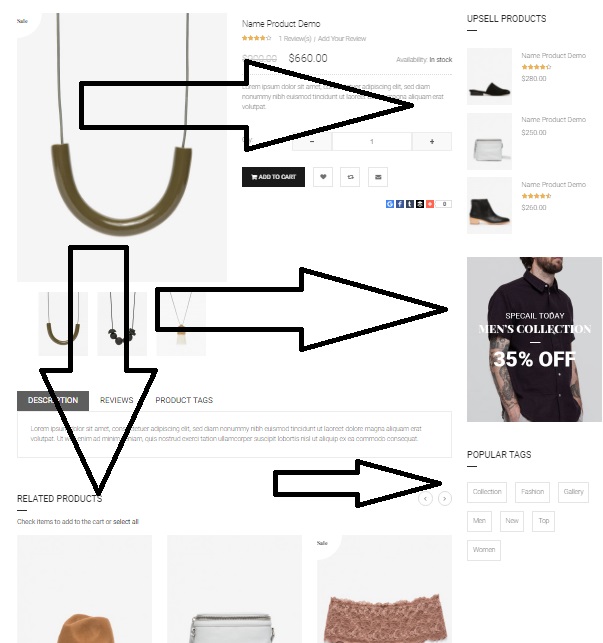The width and height of the screenshot is (603, 643).
Task: Go to previous related products slide
Action: pos(425,499)
